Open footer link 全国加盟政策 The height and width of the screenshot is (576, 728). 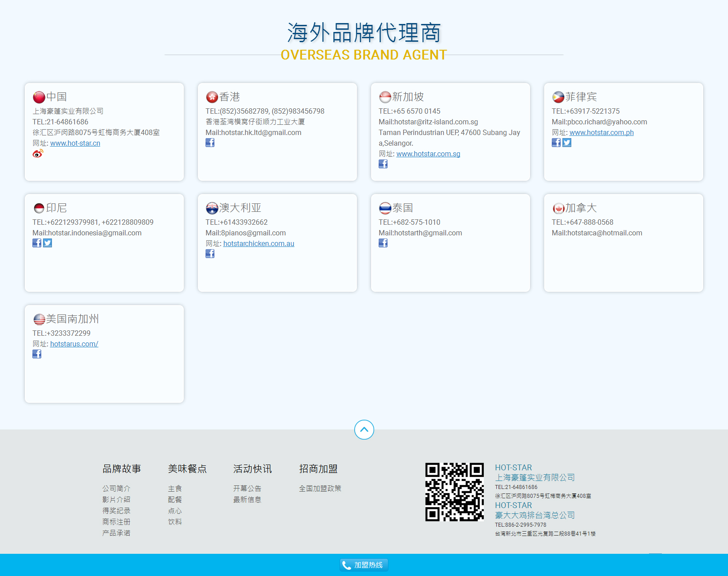click(320, 489)
